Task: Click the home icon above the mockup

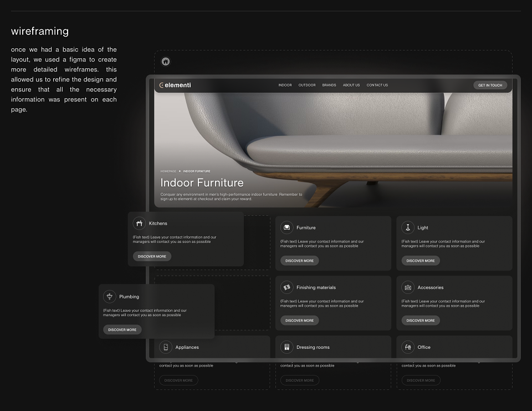Action: [x=166, y=62]
